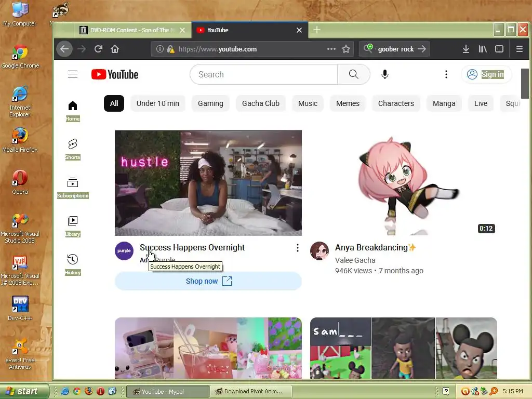Open Shorts in YouTube sidebar

point(73,149)
